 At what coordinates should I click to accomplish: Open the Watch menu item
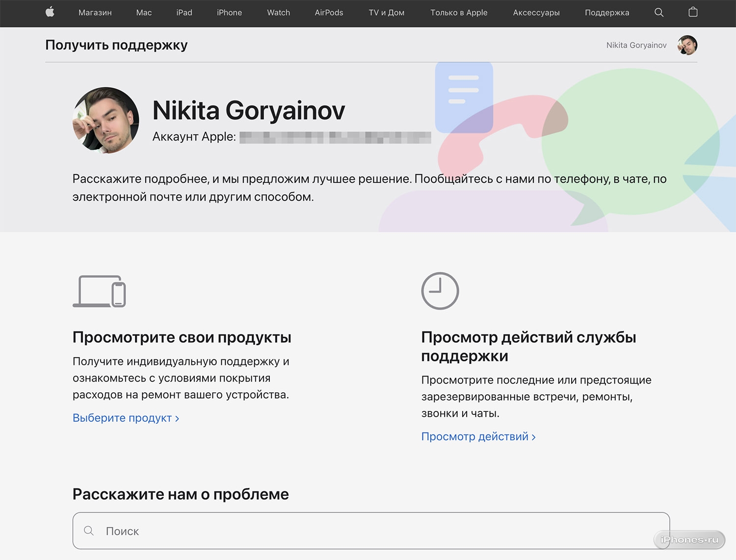pyautogui.click(x=278, y=13)
